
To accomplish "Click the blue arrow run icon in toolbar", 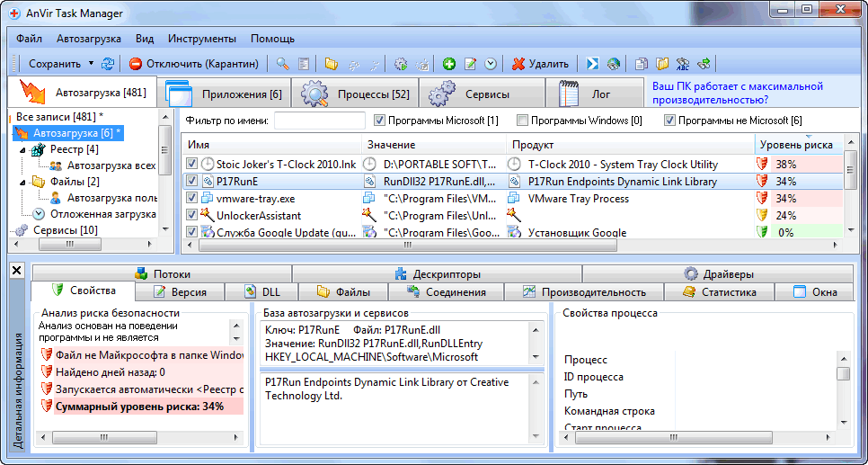I will (592, 64).
